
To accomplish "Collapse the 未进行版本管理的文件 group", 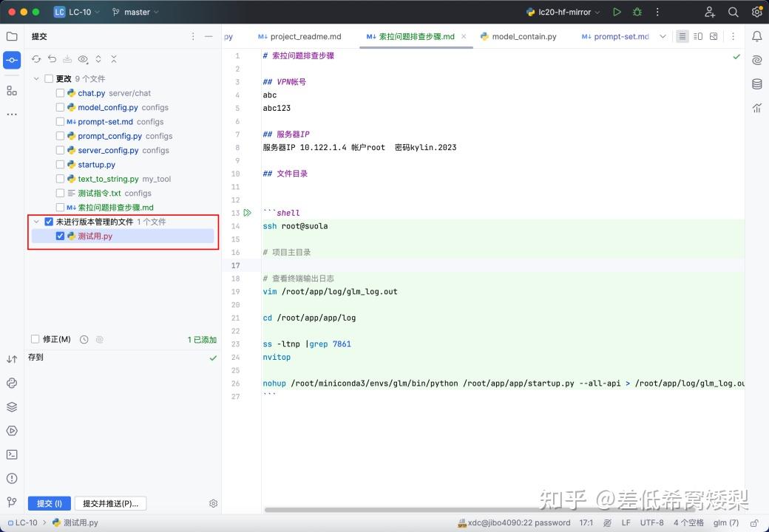I will (x=36, y=222).
